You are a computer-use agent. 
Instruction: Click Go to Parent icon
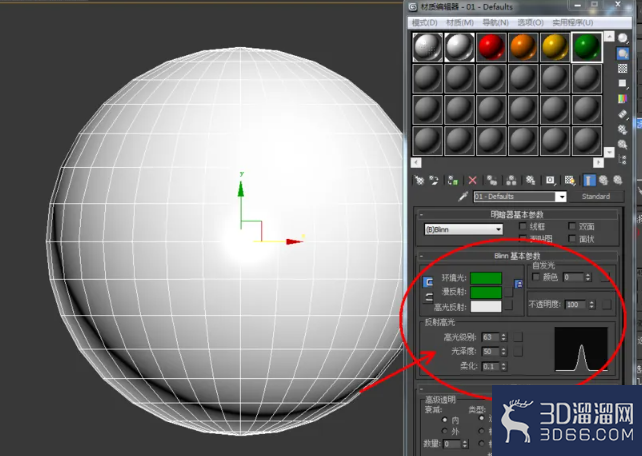(x=604, y=180)
